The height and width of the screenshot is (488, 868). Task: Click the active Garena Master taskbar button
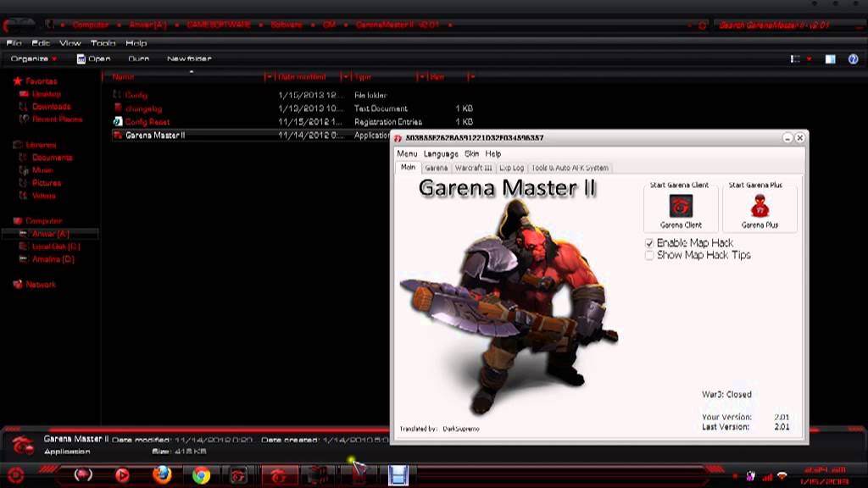point(278,474)
